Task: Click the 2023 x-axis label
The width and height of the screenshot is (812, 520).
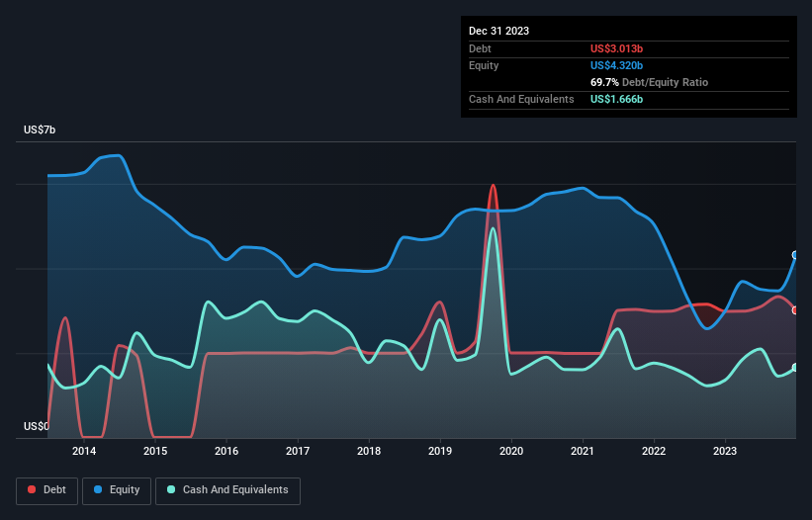Action: tap(725, 451)
